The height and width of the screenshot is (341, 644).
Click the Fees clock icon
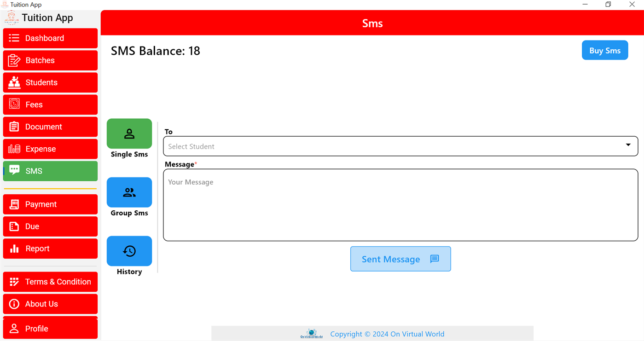[x=14, y=104]
